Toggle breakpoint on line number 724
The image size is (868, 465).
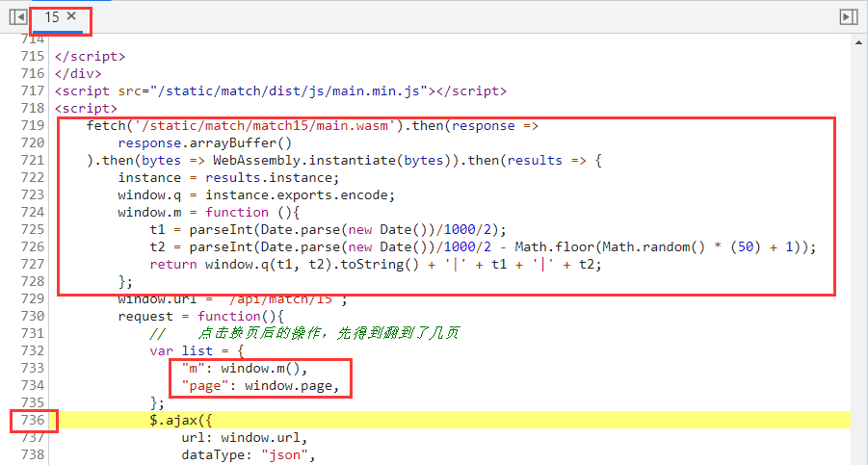33,212
